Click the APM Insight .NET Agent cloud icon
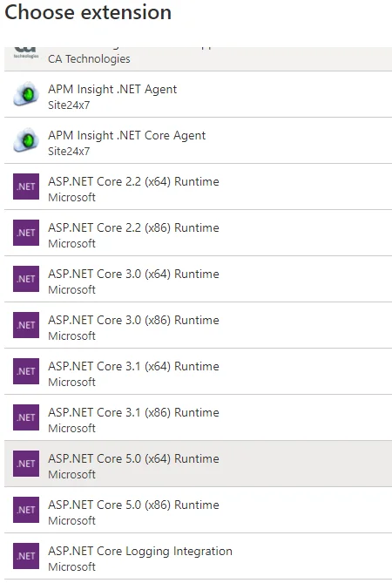This screenshot has height=583, width=392. point(26,94)
